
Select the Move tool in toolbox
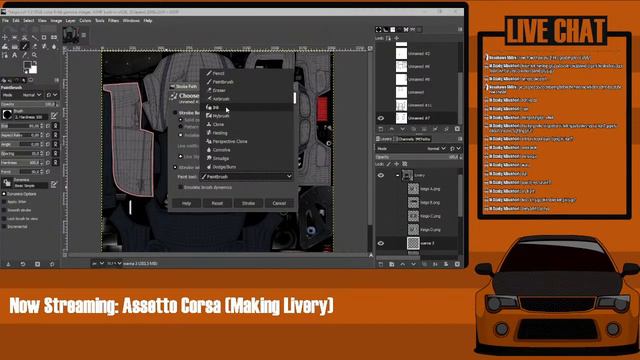tap(4, 37)
